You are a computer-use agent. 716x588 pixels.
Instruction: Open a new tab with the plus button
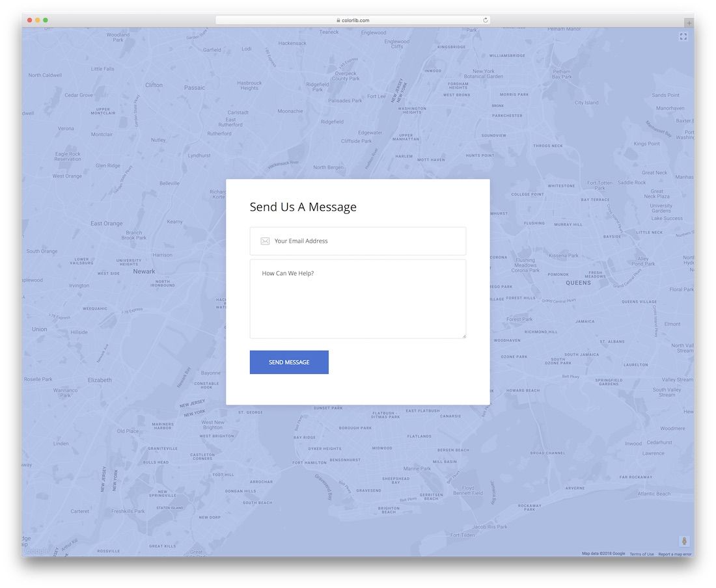point(689,23)
